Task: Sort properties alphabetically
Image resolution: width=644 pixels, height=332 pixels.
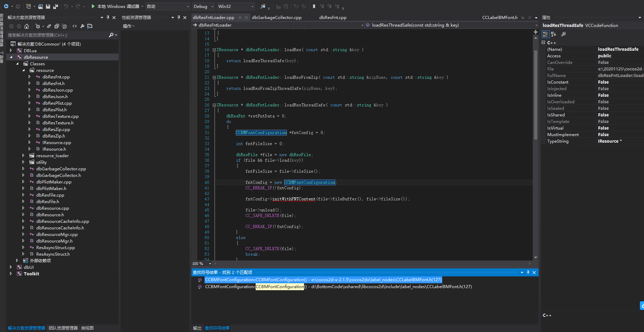Action: pyautogui.click(x=553, y=34)
